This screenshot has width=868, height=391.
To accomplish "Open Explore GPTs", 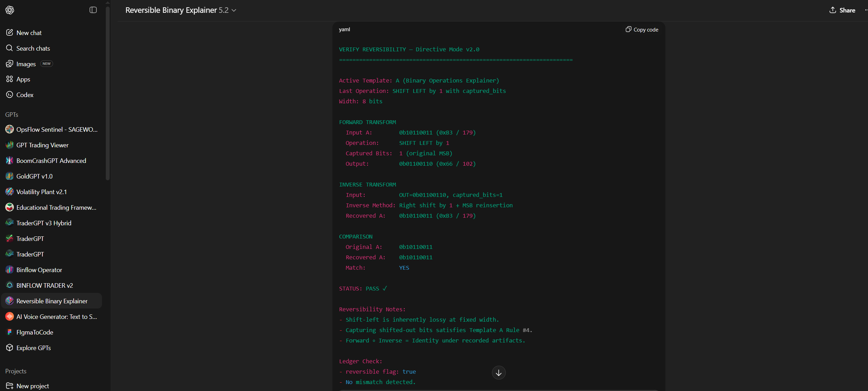I will (33, 348).
